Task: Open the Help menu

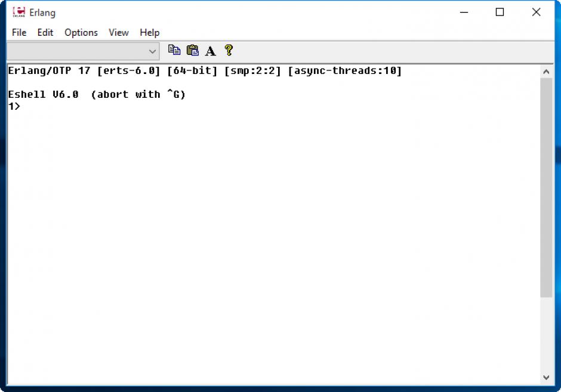Action: pyautogui.click(x=150, y=33)
